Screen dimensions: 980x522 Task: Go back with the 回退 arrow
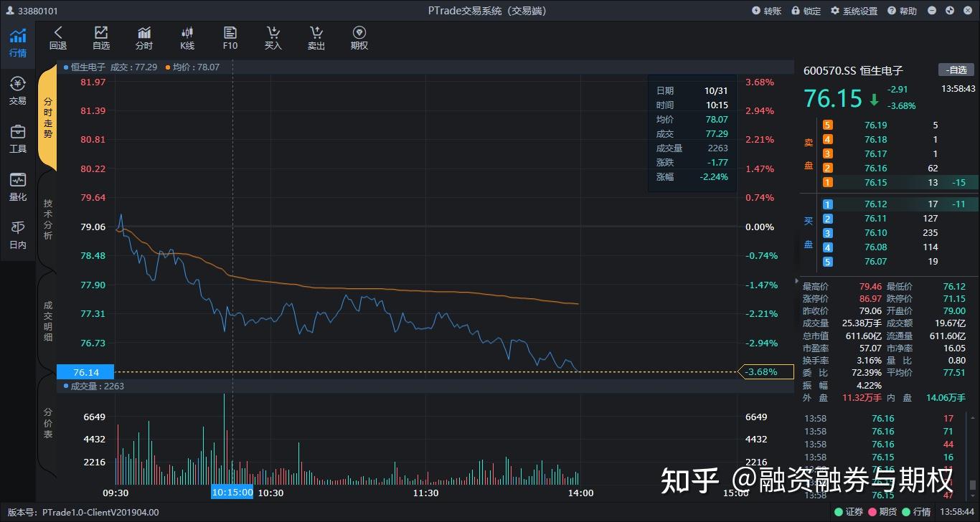(x=58, y=38)
